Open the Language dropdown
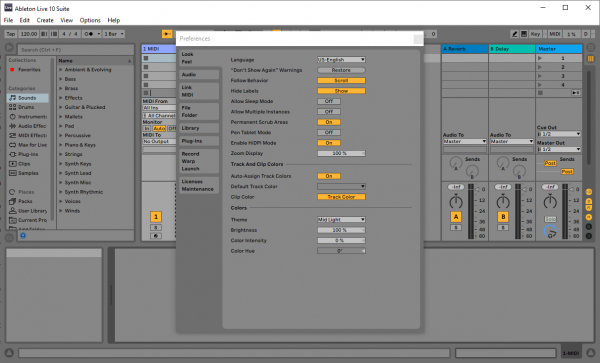 click(341, 60)
